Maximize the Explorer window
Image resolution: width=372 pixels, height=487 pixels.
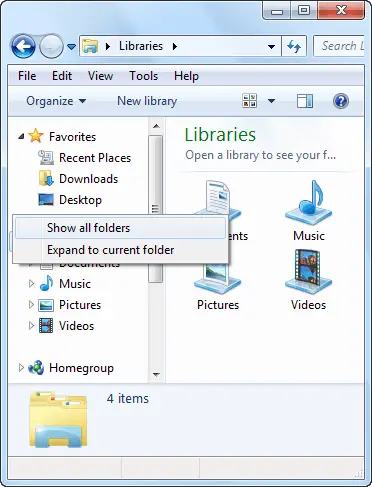point(304,10)
